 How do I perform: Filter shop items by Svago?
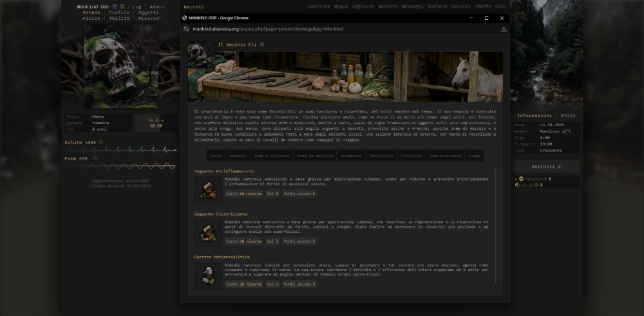474,156
